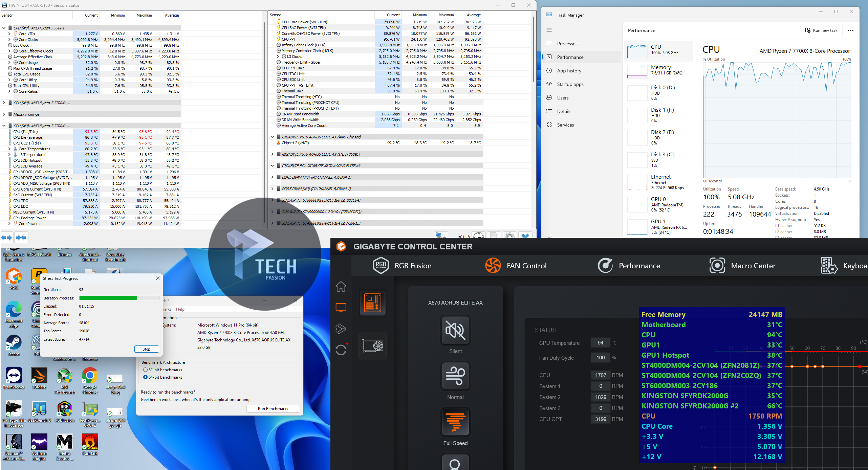This screenshot has height=470, width=868.
Task: Open the FAN Control tab
Action: point(516,266)
